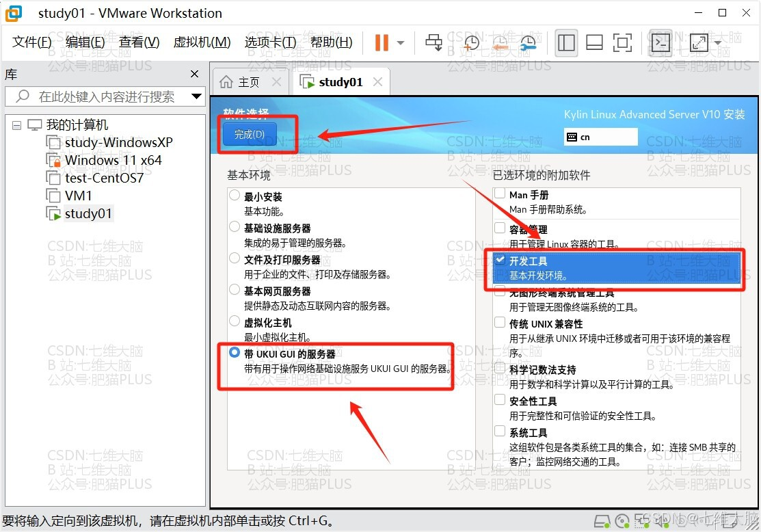Toggle the library sidebar view icon
This screenshot has height=532, width=761.
566,42
